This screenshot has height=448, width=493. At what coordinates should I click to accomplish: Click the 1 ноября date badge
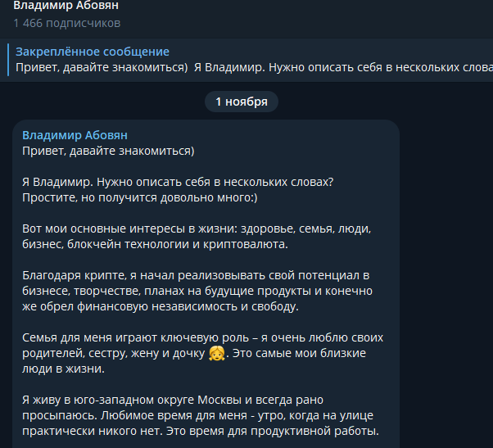pyautogui.click(x=242, y=102)
